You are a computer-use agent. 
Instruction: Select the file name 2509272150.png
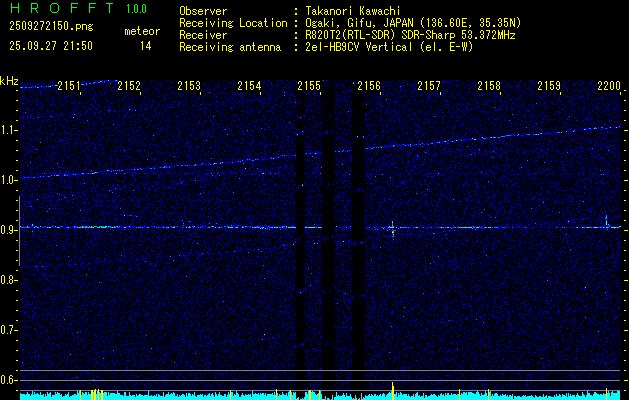point(51,26)
